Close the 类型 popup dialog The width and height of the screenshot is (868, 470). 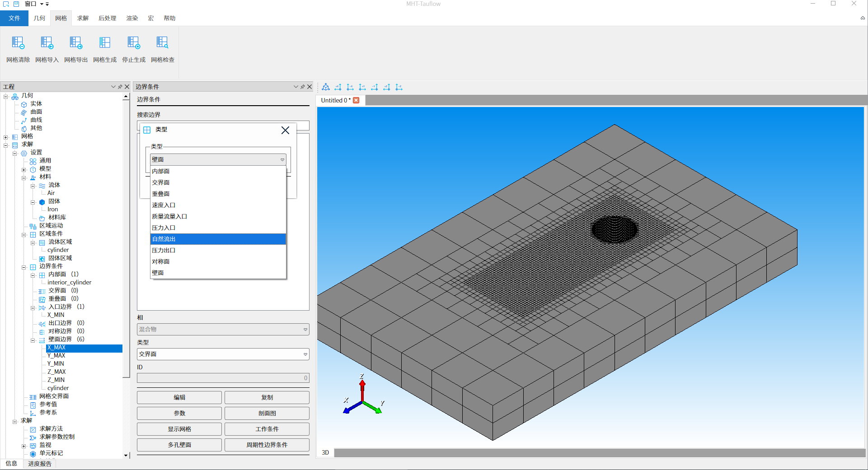285,130
